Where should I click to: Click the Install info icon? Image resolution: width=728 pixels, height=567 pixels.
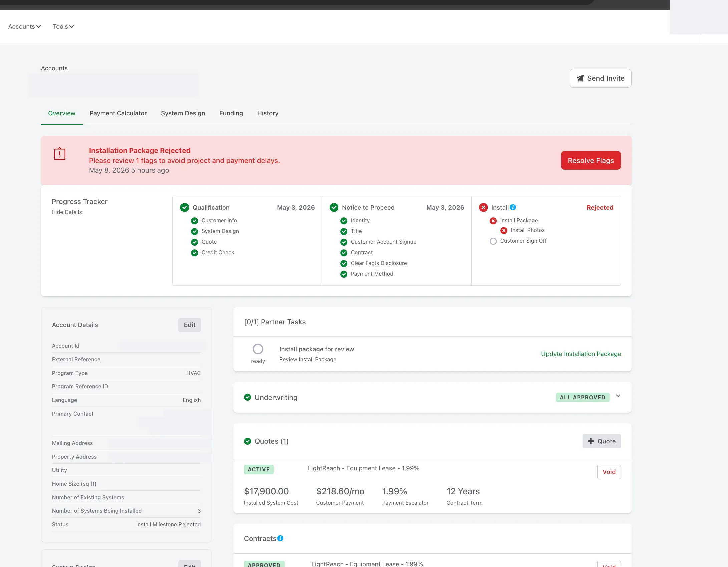coord(513,207)
